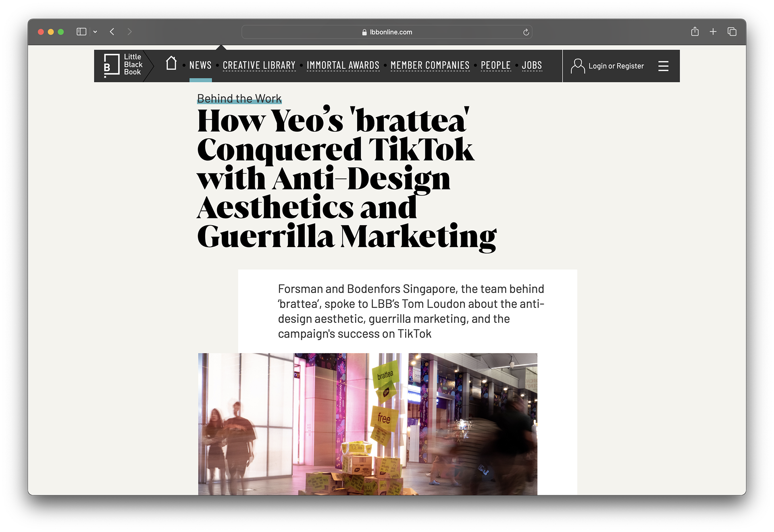Viewport: 774px width, 532px height.
Task: Go forward with the forward arrow
Action: tap(129, 32)
